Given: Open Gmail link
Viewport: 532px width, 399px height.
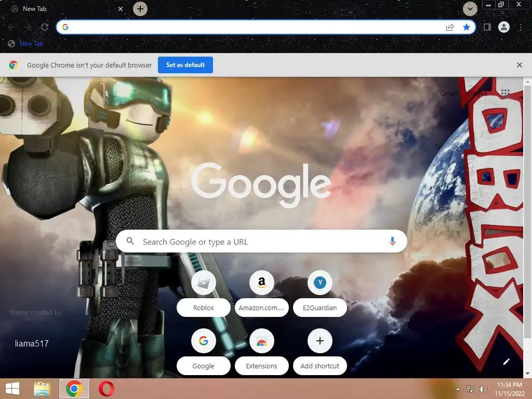Looking at the screenshot, I should point(448,93).
